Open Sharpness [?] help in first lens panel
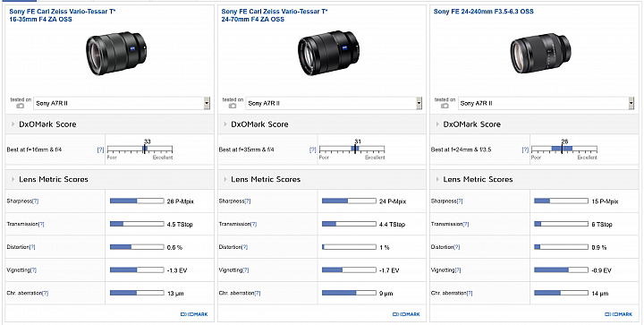 [35, 201]
